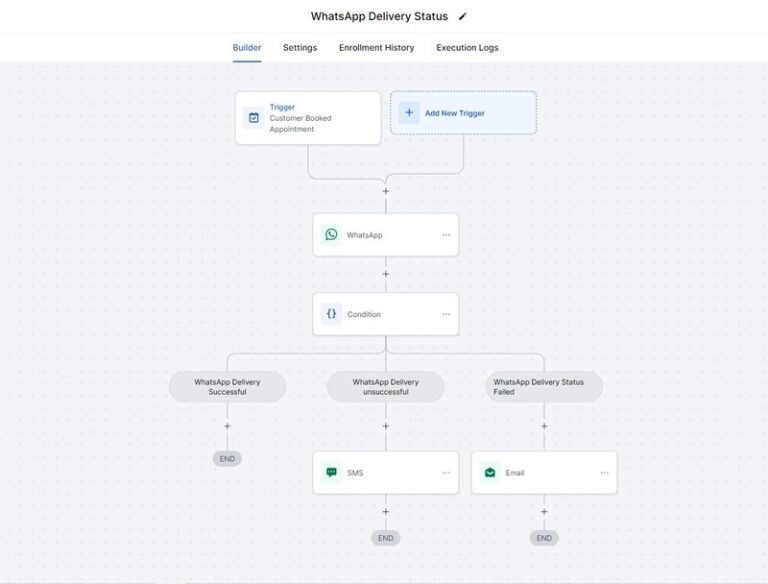The width and height of the screenshot is (768, 584).
Task: Click Add New Trigger button
Action: tap(463, 113)
